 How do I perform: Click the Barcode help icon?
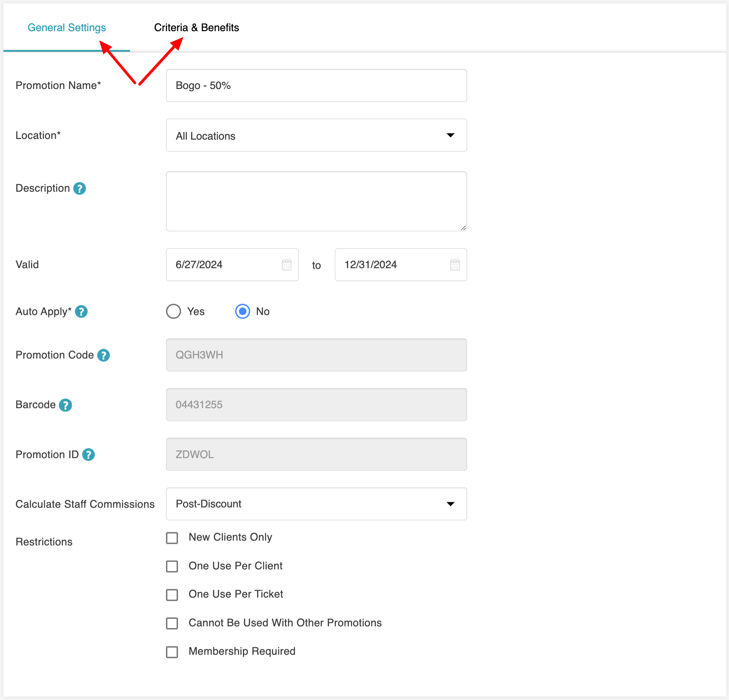65,405
